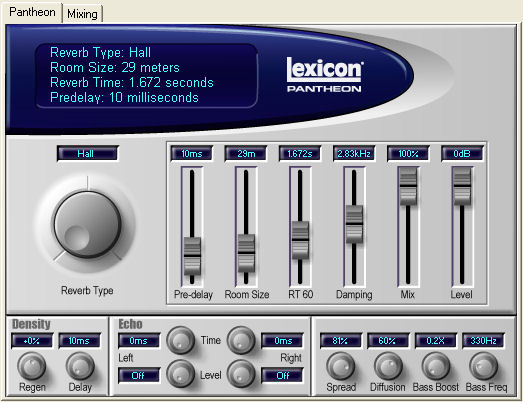Click the Diffusion knob
Viewport: 523px width, 402px height.
tap(388, 366)
